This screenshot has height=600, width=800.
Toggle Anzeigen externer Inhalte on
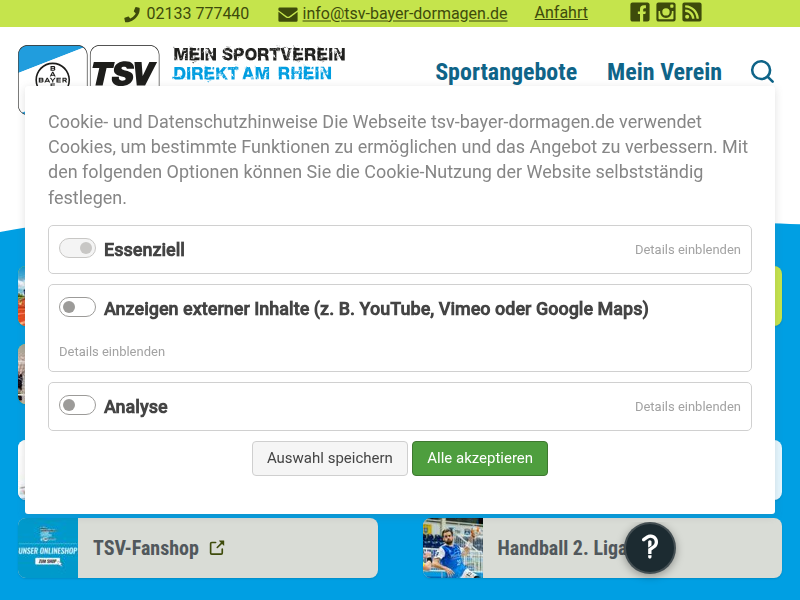pos(77,307)
